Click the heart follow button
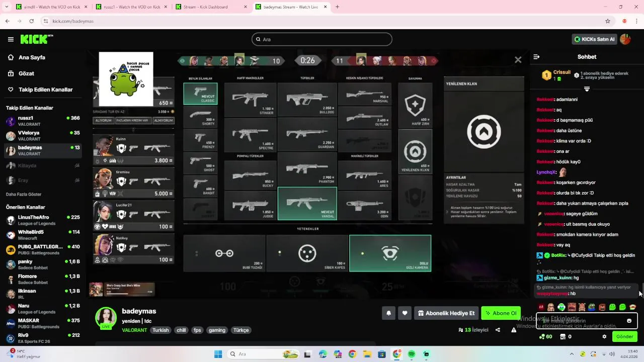 pyautogui.click(x=405, y=313)
